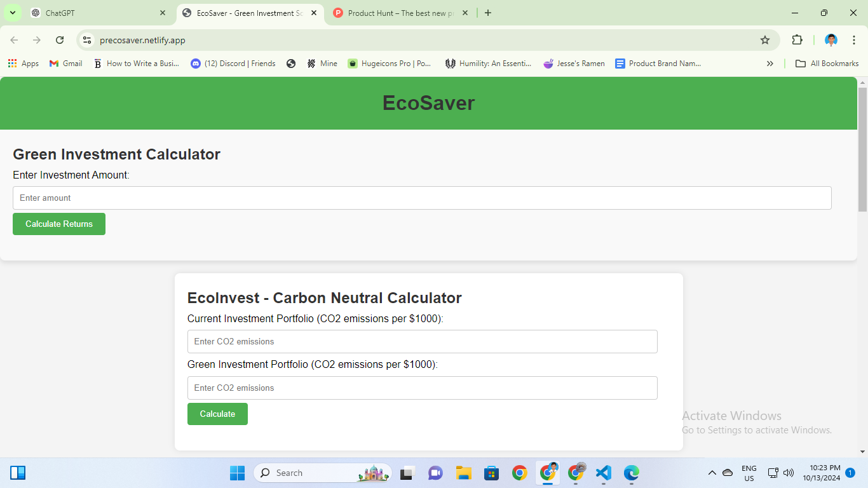The image size is (868, 488).
Task: Click the Chrome profile avatar
Action: [x=831, y=39]
